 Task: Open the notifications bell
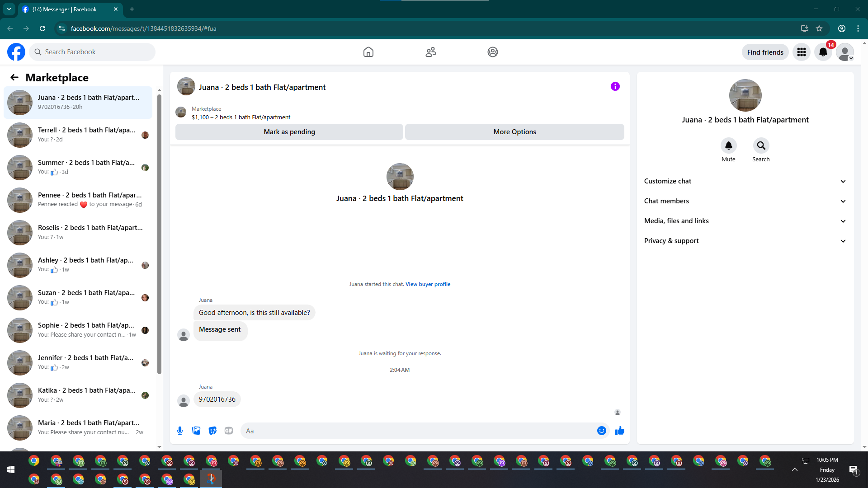point(823,52)
